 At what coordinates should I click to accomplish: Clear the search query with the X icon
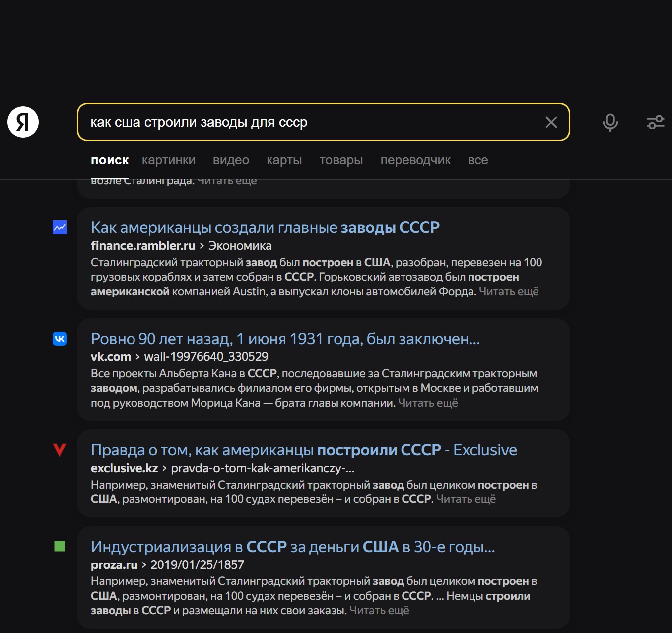551,122
